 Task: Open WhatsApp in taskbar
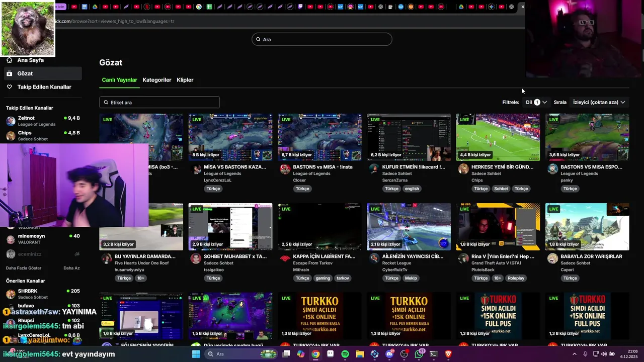tap(419, 354)
